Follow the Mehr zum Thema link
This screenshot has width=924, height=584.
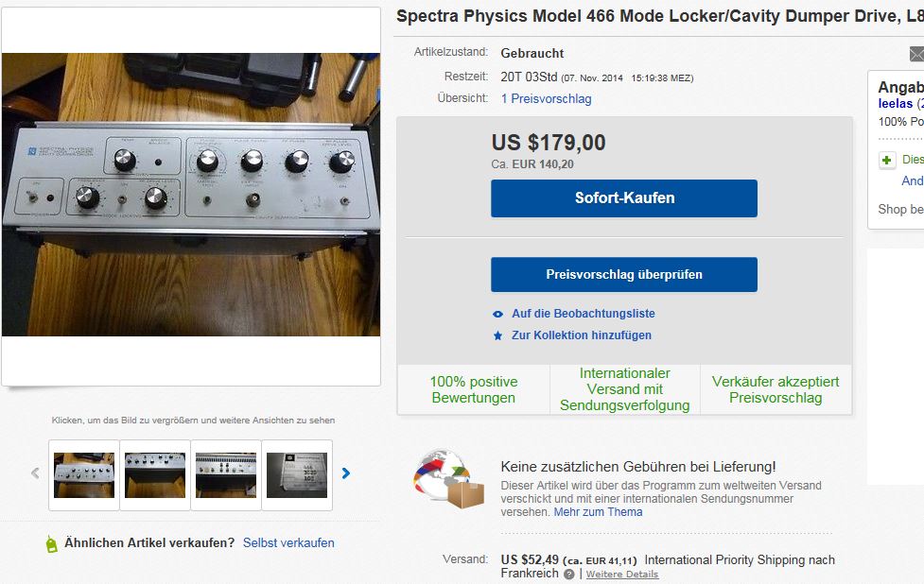point(598,512)
